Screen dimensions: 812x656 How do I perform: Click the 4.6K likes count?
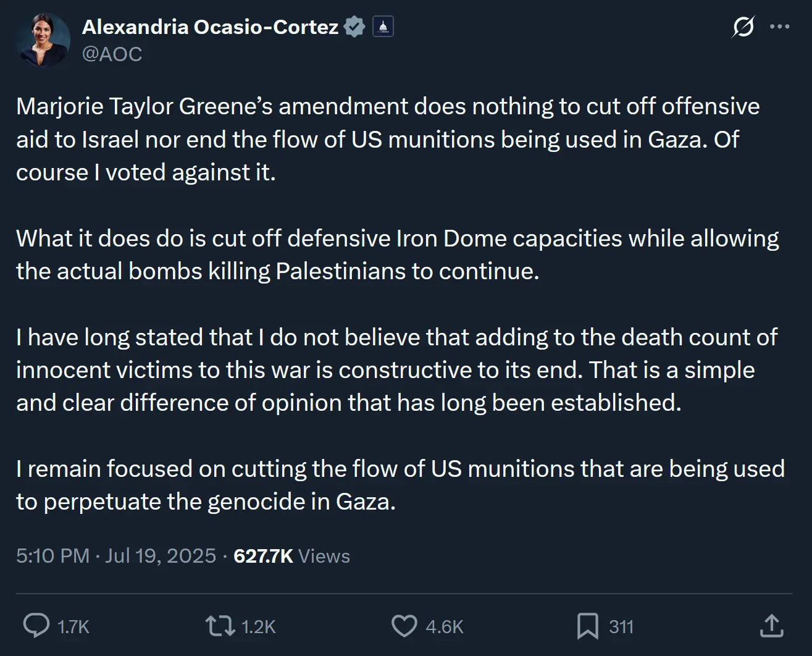click(x=445, y=627)
